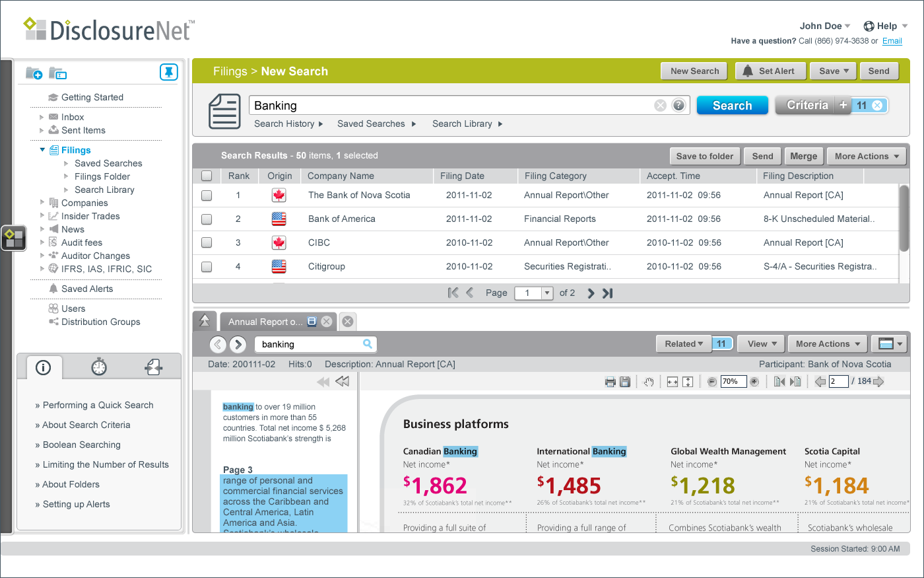Jump to next hit page icon

point(795,382)
